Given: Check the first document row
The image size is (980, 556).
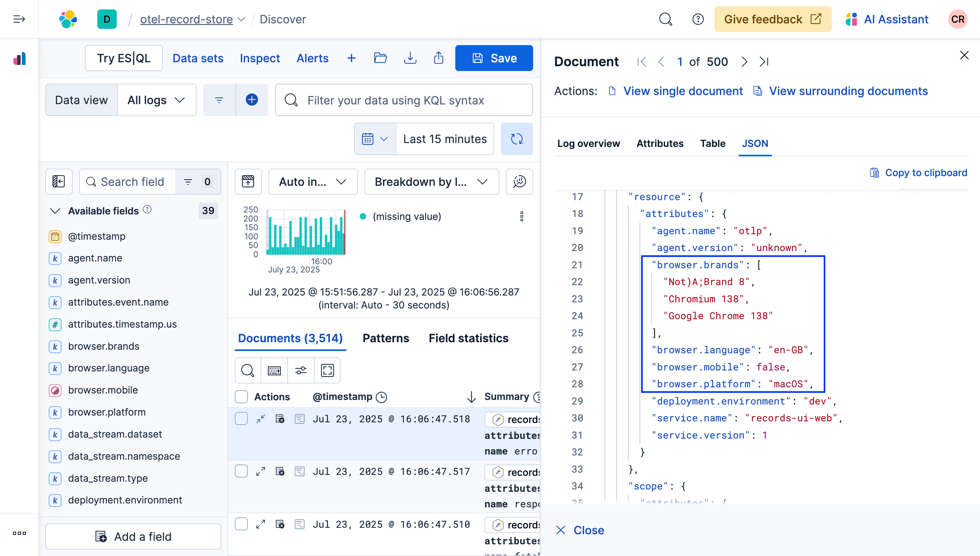Looking at the screenshot, I should pos(241,418).
